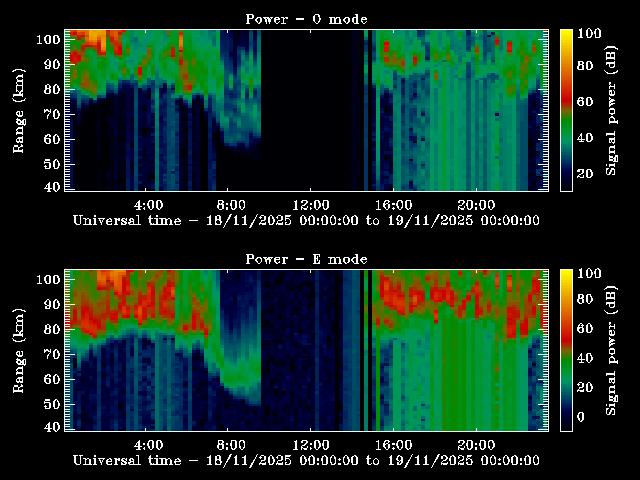640x480 pixels.
Task: Click the 'Range (km)' label of the O mode plot
Action: [x=18, y=110]
